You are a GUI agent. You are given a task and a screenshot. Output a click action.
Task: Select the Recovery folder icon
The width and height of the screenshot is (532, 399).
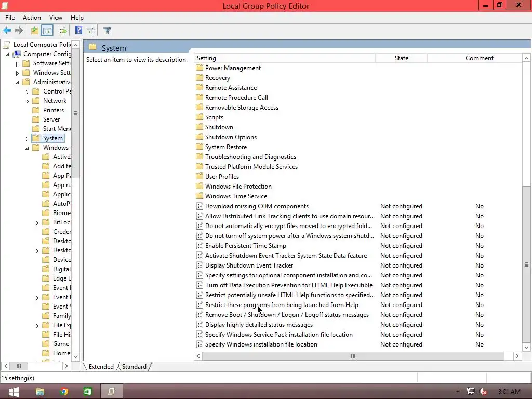click(x=199, y=78)
